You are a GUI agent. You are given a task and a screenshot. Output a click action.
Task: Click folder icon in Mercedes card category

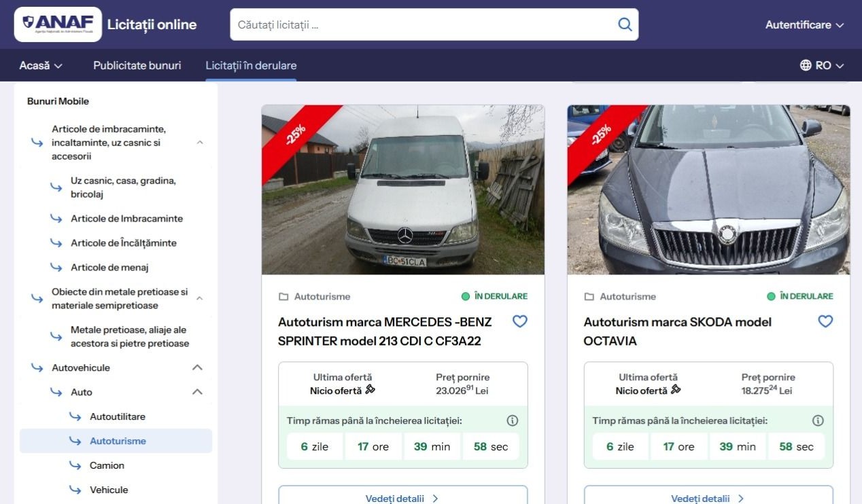(283, 297)
